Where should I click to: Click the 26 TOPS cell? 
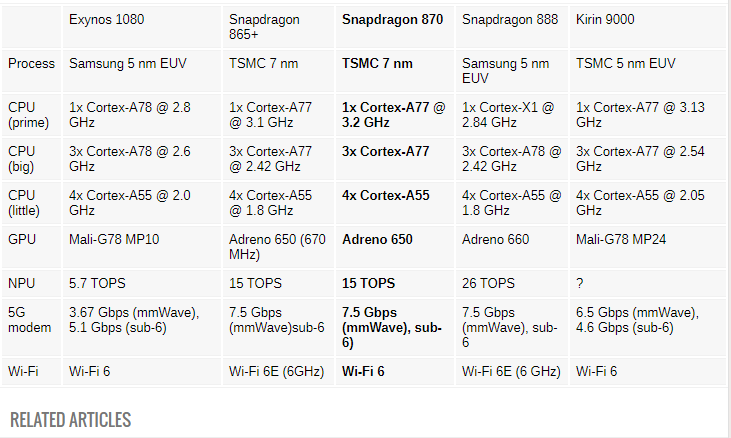click(x=489, y=283)
